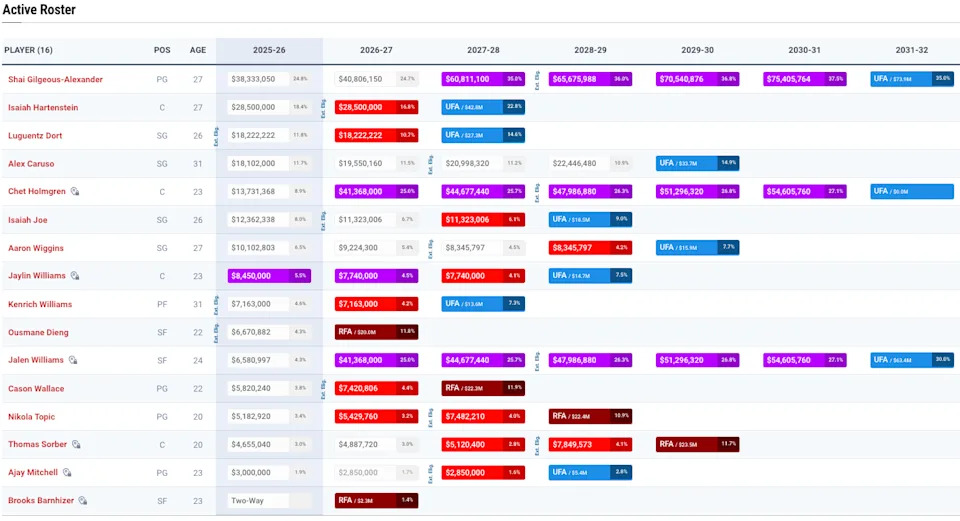Select Shai's $38,333,050 salary in 2025-26

(x=269, y=80)
